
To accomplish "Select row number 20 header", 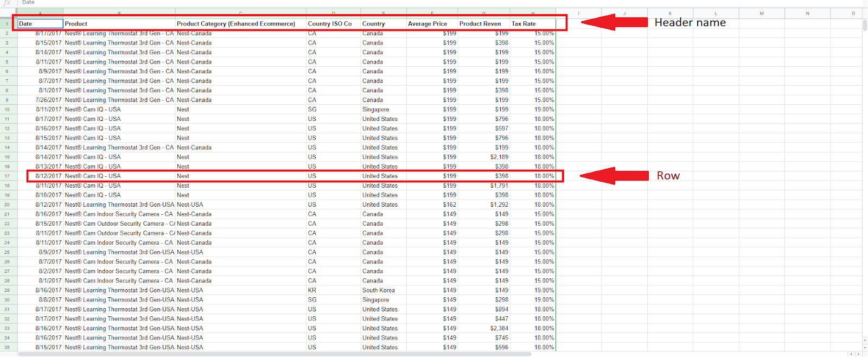I will pos(8,205).
